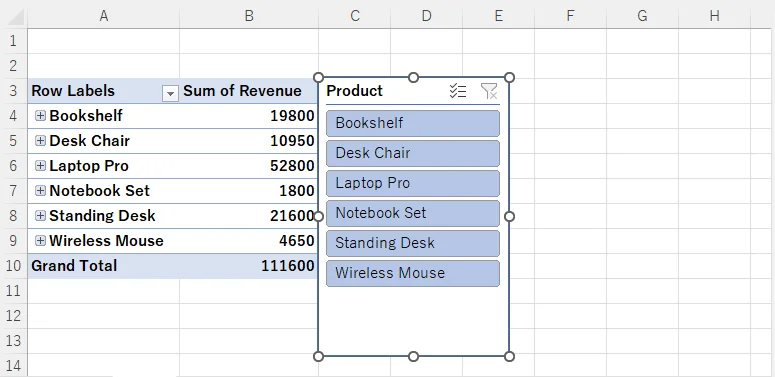Expand the Standing Desk pivot row
775x377 pixels.
point(41,216)
